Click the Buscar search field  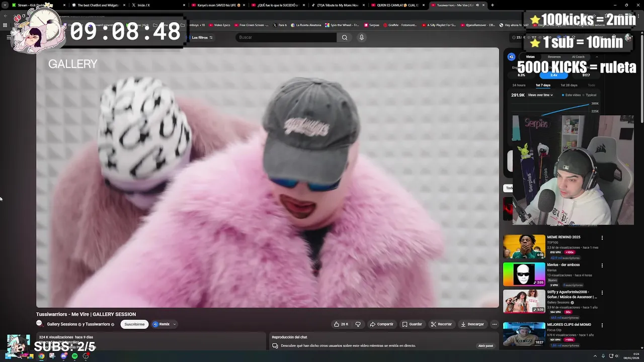click(x=286, y=37)
